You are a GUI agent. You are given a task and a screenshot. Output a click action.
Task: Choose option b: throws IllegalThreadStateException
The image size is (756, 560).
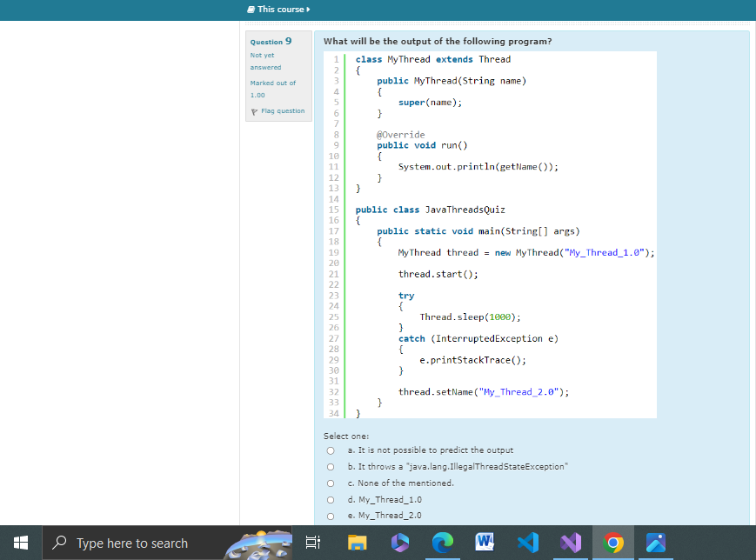pos(331,467)
